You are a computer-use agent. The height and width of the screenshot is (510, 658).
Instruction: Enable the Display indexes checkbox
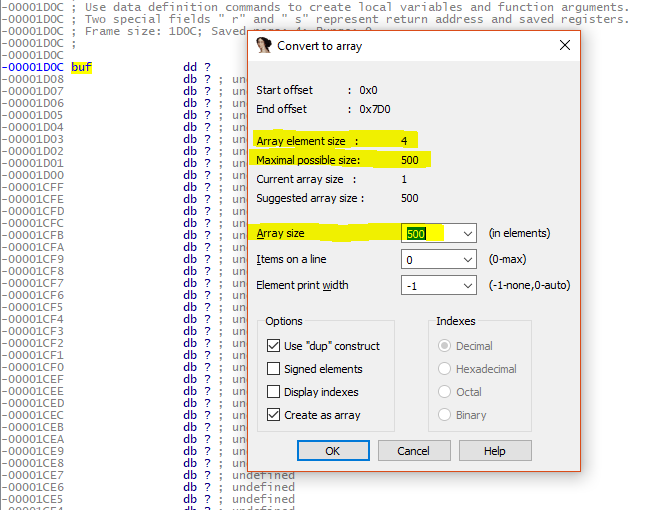[274, 392]
